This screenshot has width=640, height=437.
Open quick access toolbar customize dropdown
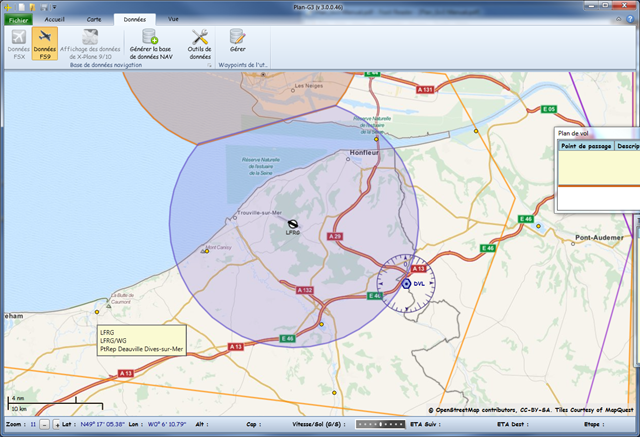click(55, 7)
